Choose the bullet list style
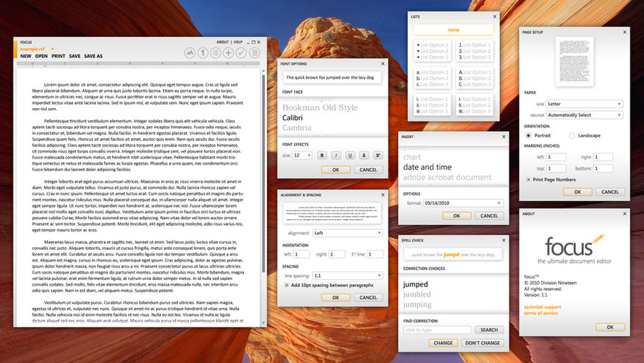644x363 pixels. (432, 51)
